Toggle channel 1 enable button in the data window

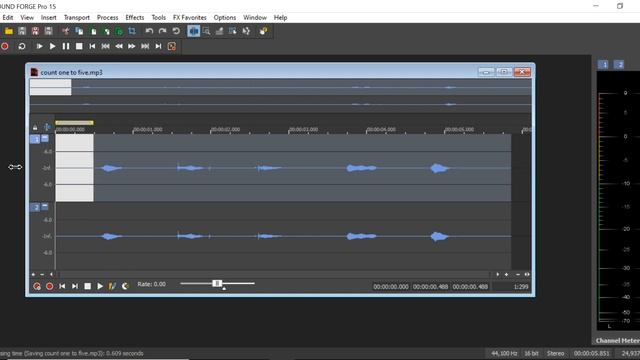35,140
